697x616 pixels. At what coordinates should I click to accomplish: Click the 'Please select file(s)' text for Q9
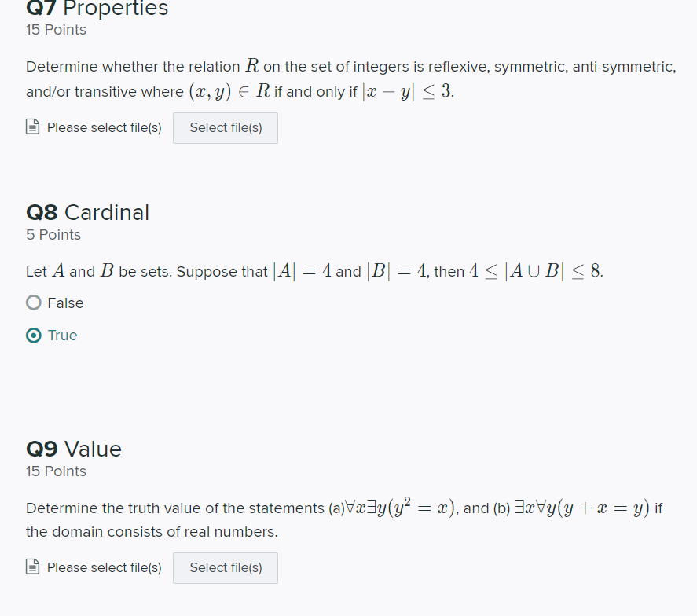[104, 566]
